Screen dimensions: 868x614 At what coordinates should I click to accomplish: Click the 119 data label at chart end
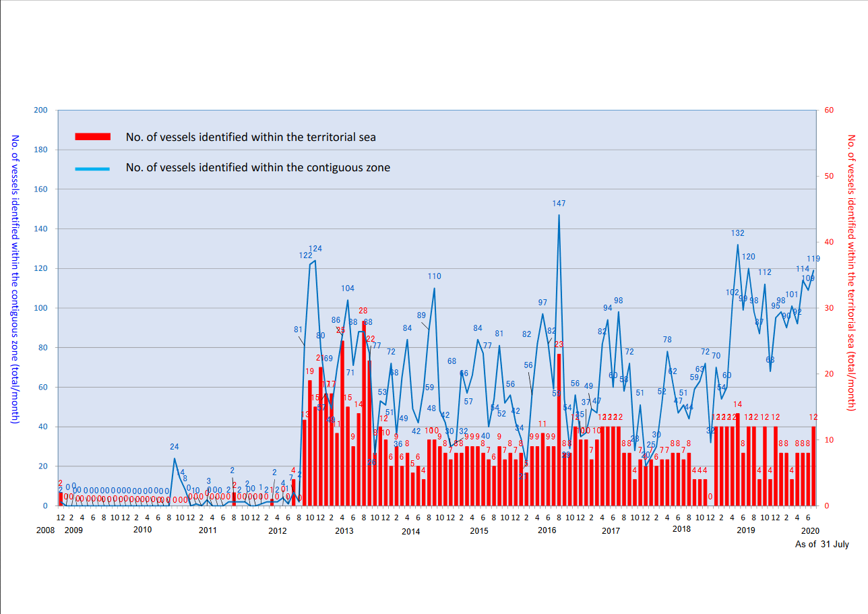click(813, 259)
